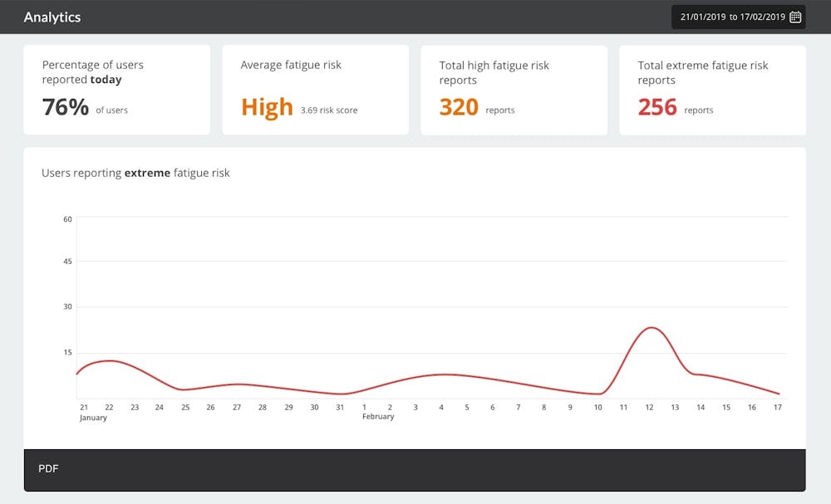Click the chart line peak at February 12
The image size is (831, 504).
(651, 328)
